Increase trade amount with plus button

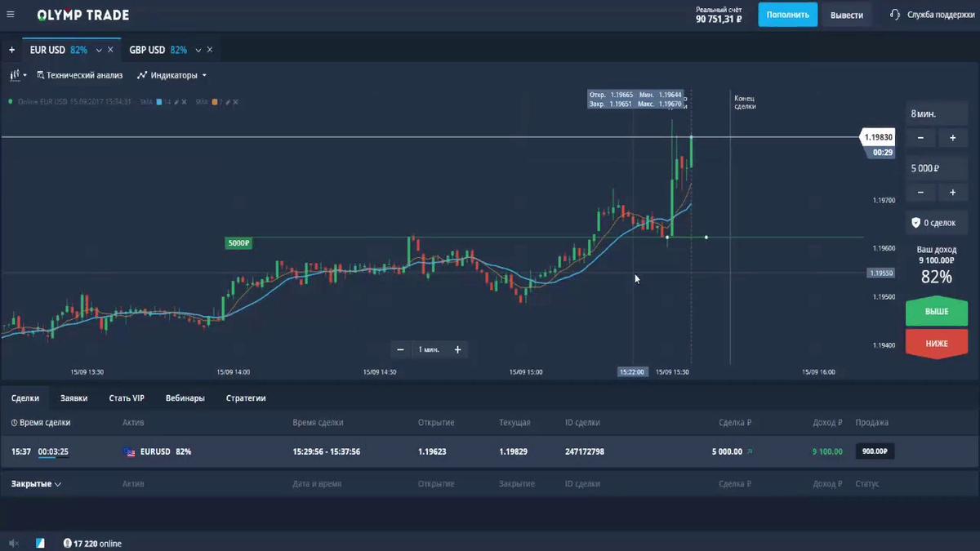pos(952,193)
